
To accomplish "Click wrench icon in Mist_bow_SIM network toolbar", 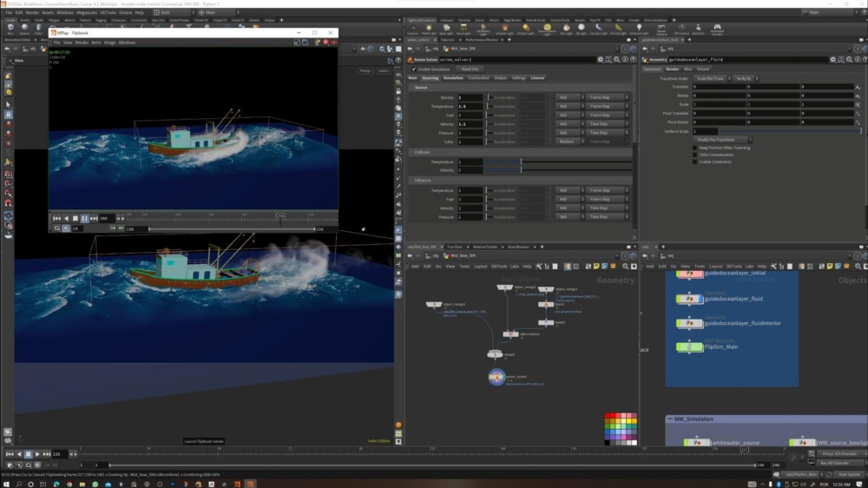I will pyautogui.click(x=539, y=267).
